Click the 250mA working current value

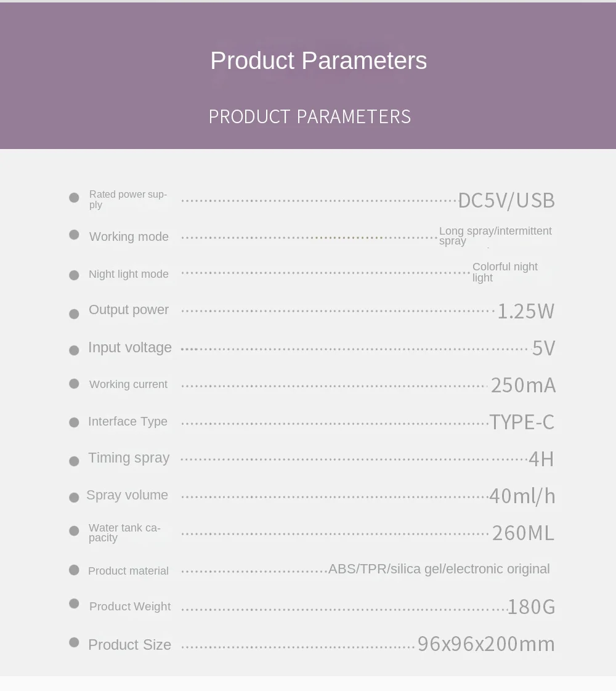point(523,386)
